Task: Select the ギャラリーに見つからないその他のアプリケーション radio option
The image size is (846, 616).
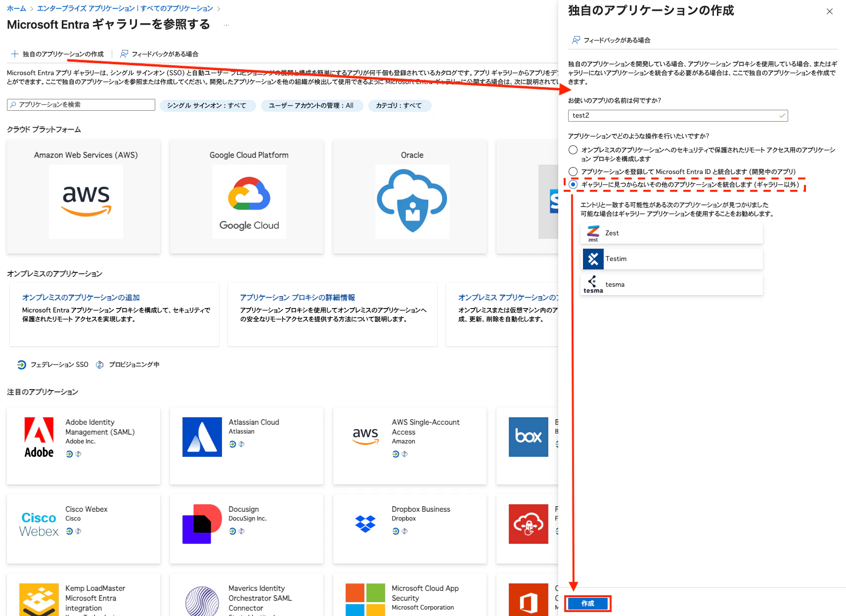Action: tap(573, 185)
